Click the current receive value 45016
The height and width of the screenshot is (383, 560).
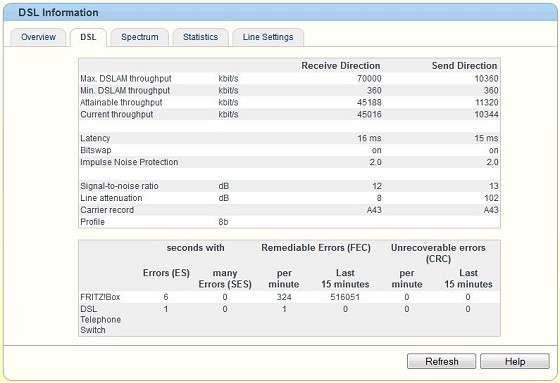click(369, 114)
